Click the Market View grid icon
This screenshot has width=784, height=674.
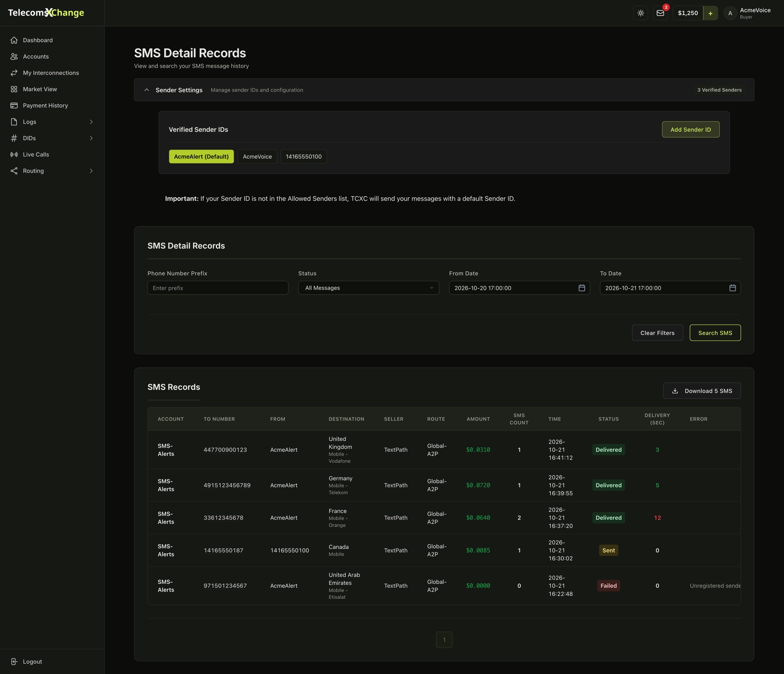click(x=14, y=89)
